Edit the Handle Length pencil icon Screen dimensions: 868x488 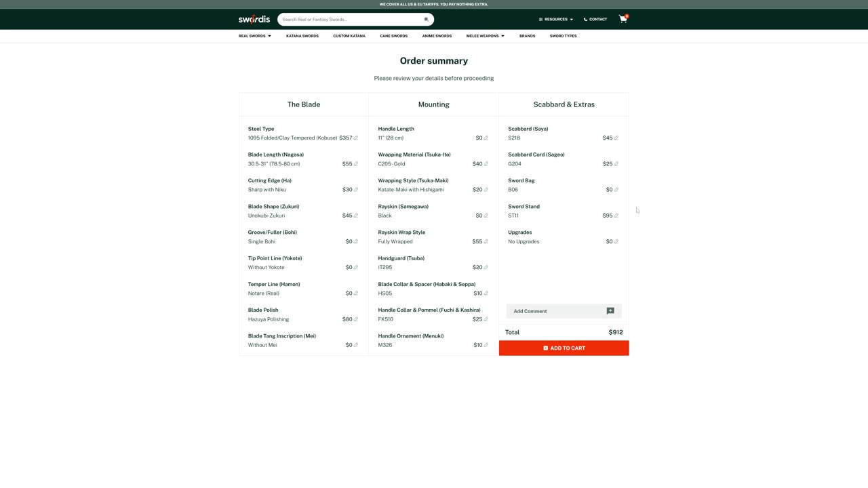tap(486, 138)
